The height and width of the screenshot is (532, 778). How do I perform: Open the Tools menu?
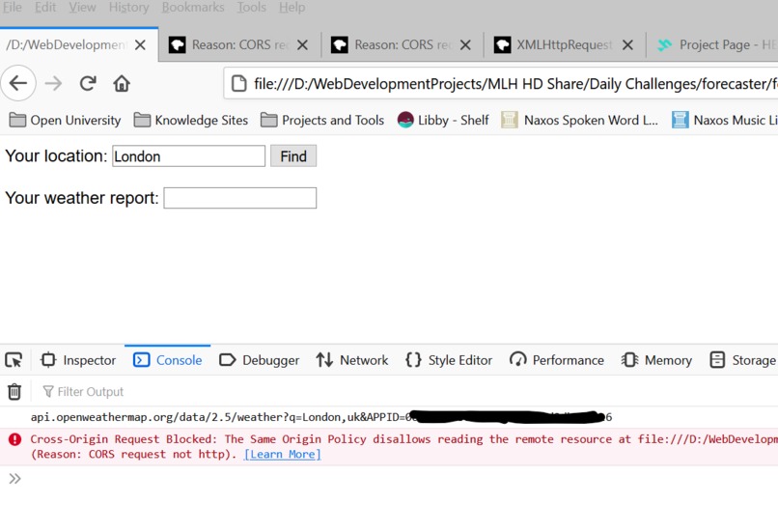(x=251, y=8)
